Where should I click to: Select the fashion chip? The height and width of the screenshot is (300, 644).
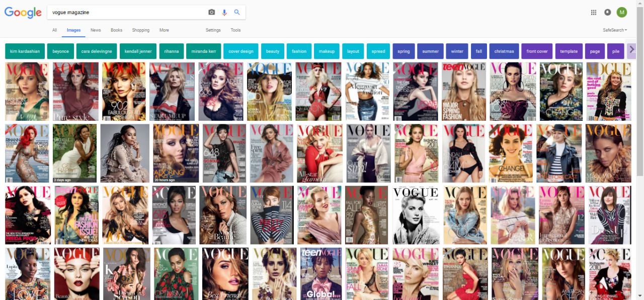click(299, 51)
